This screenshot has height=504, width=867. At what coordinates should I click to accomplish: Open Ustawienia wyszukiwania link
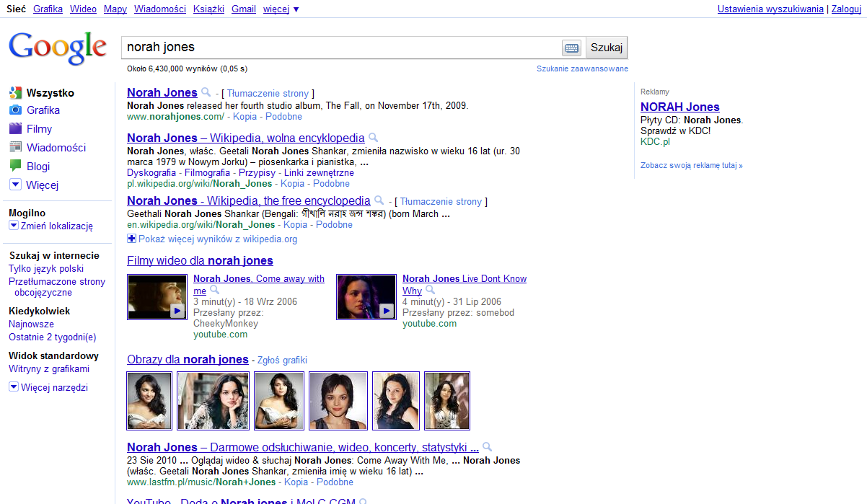pyautogui.click(x=770, y=9)
